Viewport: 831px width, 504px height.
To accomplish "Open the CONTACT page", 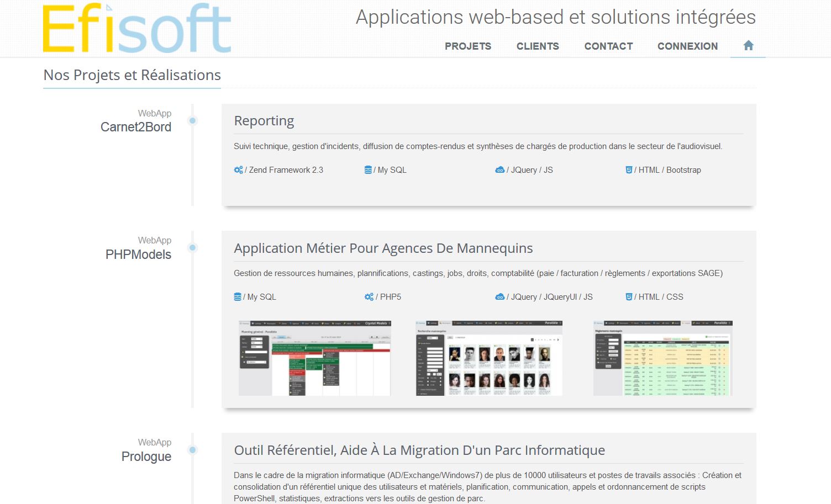I will tap(608, 46).
